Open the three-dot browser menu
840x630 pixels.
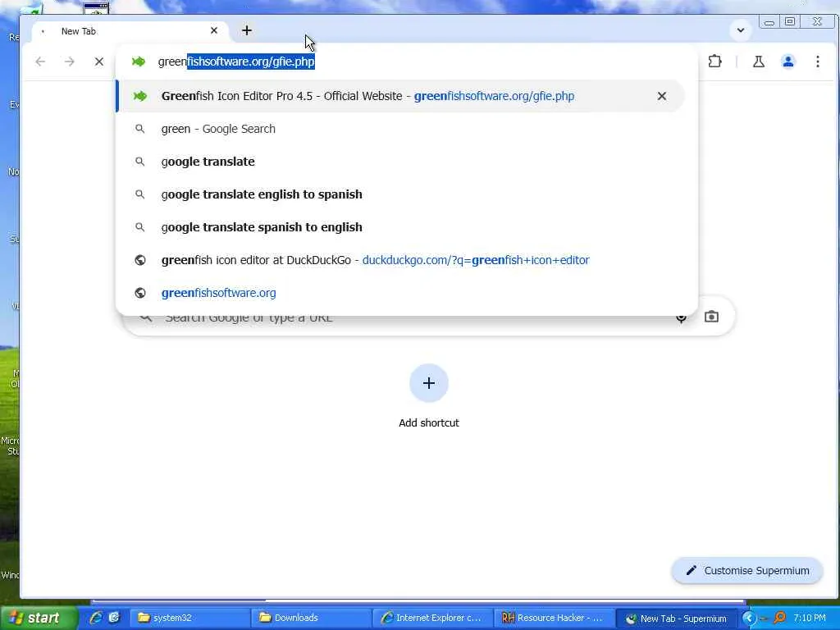click(x=818, y=62)
